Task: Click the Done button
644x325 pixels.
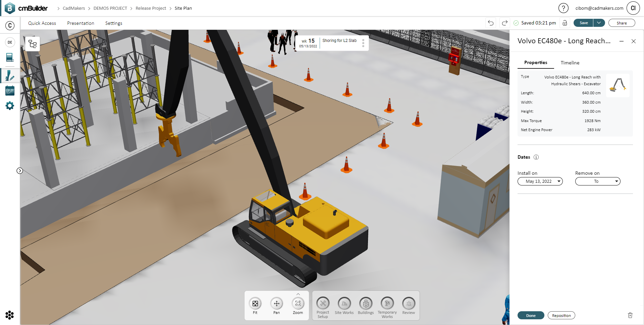Action: click(x=531, y=315)
